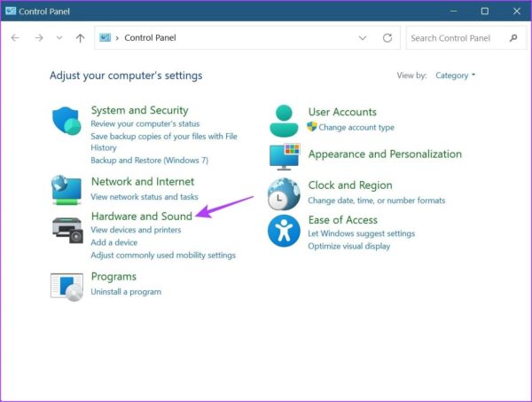The image size is (532, 402).
Task: Go up one folder level
Action: pos(81,38)
